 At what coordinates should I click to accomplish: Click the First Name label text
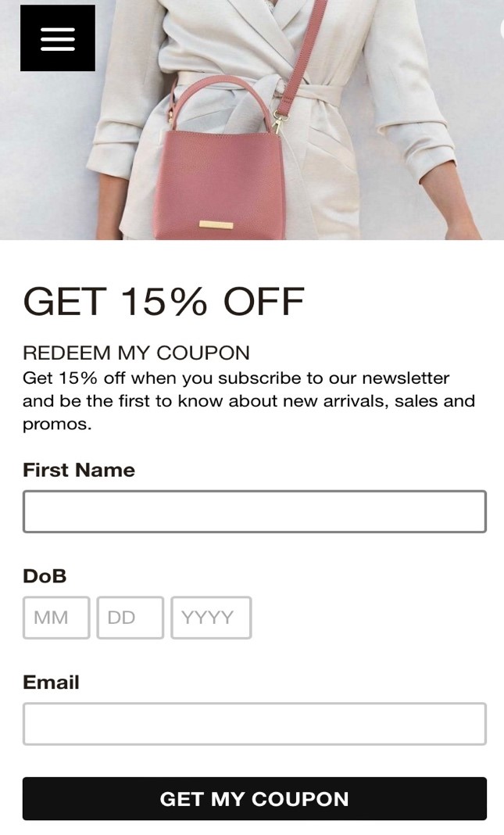pyautogui.click(x=78, y=469)
